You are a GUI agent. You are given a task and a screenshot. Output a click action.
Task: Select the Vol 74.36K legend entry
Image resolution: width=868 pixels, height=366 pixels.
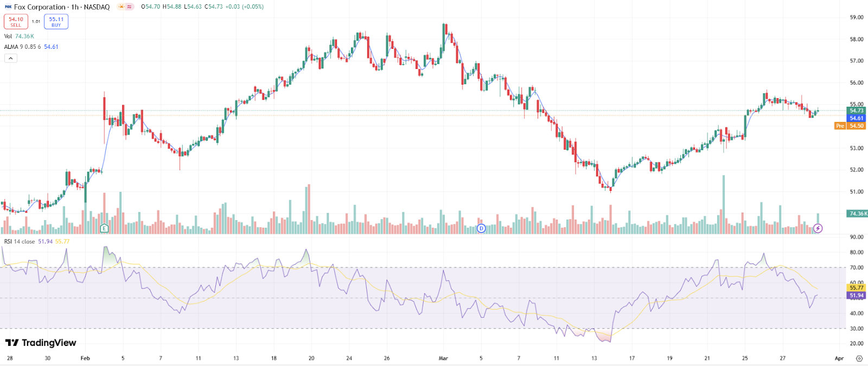click(19, 36)
